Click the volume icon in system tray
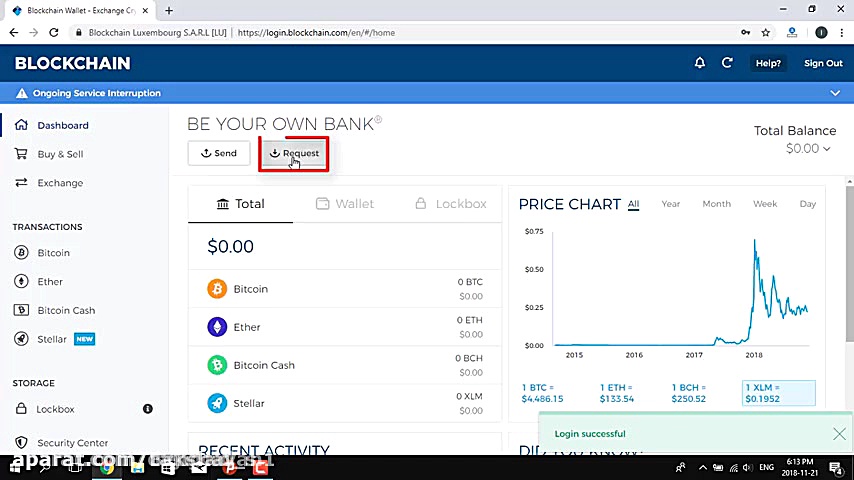854x480 pixels. click(747, 467)
